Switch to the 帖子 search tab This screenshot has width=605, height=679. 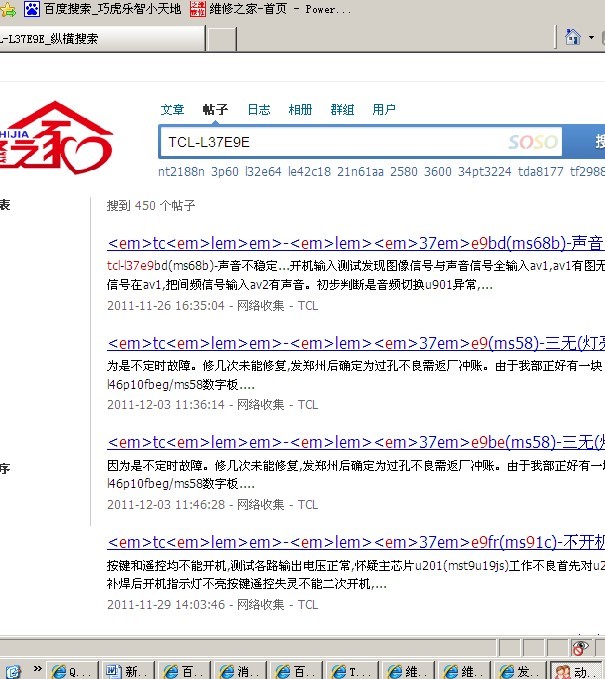(x=215, y=110)
